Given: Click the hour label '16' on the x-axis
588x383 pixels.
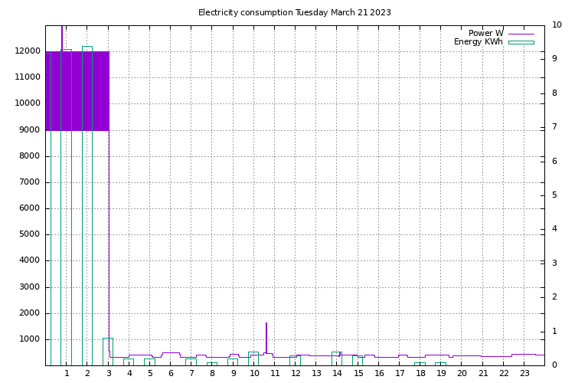Looking at the screenshot, I should 379,373.
